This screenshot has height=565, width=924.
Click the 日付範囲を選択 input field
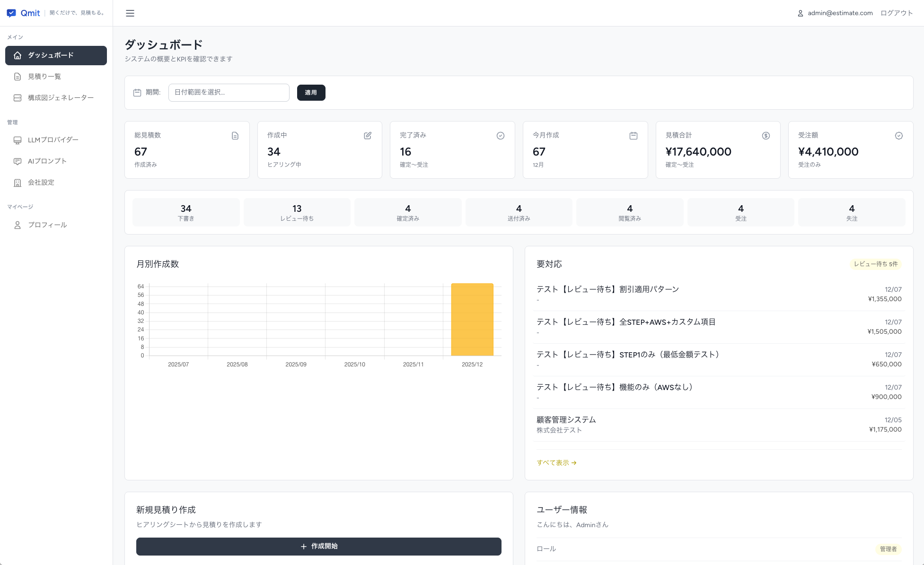[229, 93]
